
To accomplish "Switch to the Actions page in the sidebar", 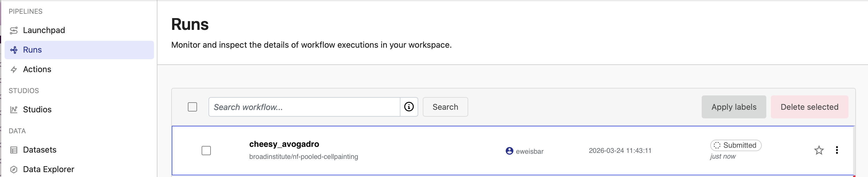I will tap(37, 69).
